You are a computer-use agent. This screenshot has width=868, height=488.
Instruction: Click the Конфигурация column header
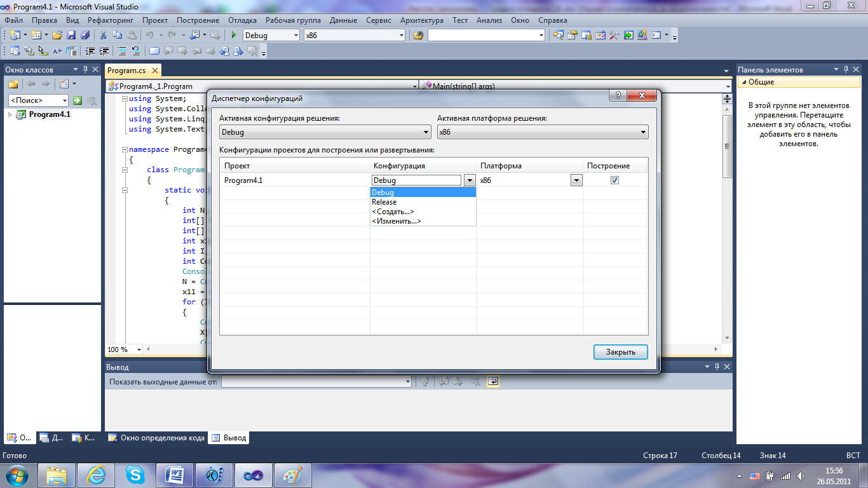[423, 166]
